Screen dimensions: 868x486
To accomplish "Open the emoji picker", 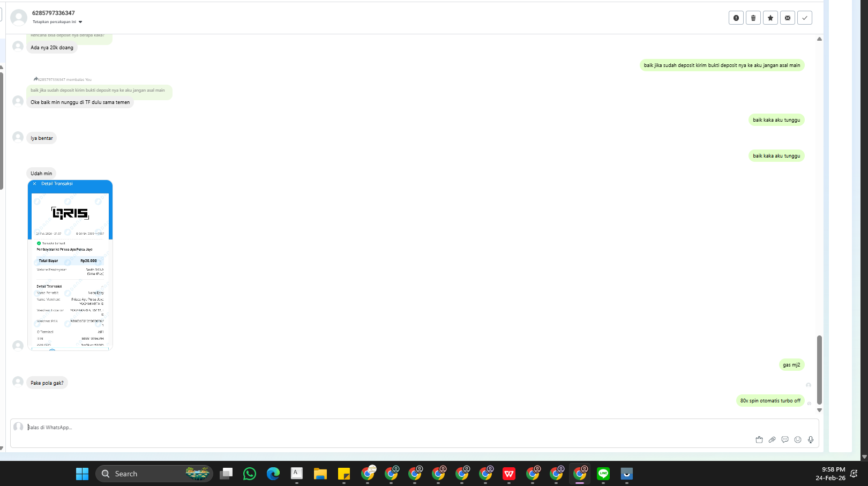I will click(798, 439).
